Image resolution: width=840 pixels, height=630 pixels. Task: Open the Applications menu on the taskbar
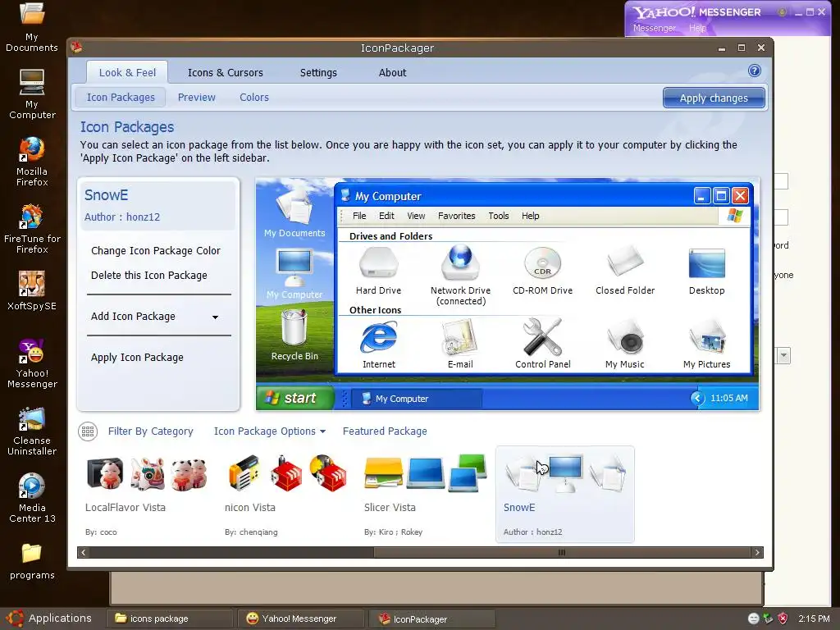tap(51, 619)
